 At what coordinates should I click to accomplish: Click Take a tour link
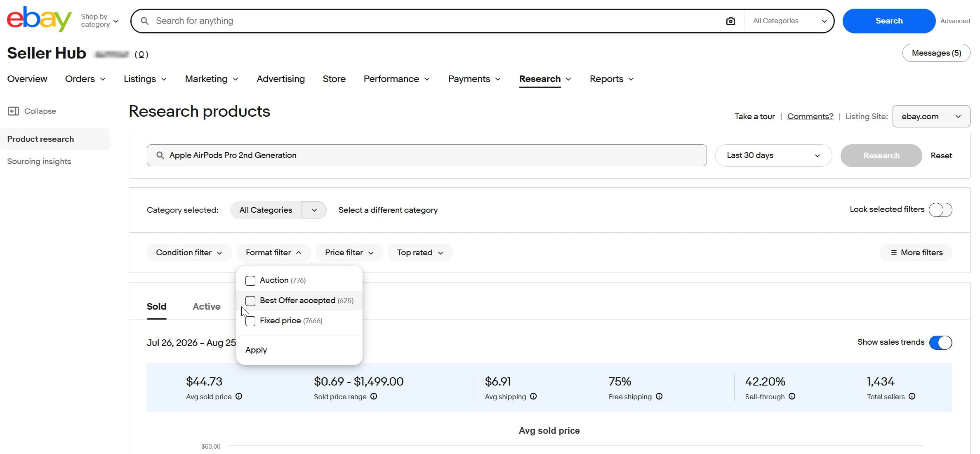click(755, 116)
